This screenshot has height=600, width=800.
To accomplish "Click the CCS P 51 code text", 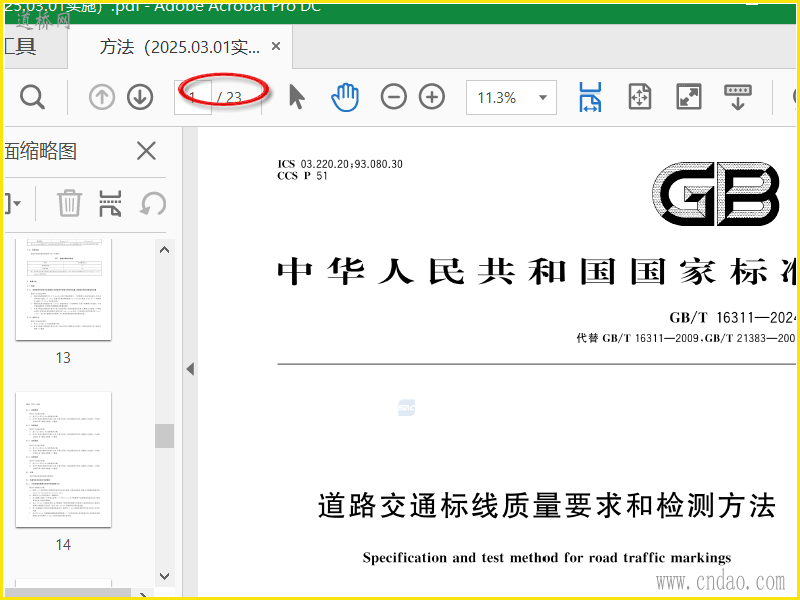I will point(303,176).
